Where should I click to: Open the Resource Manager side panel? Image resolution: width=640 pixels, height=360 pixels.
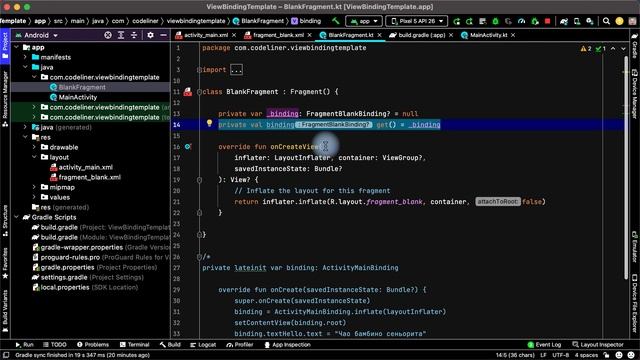5,98
